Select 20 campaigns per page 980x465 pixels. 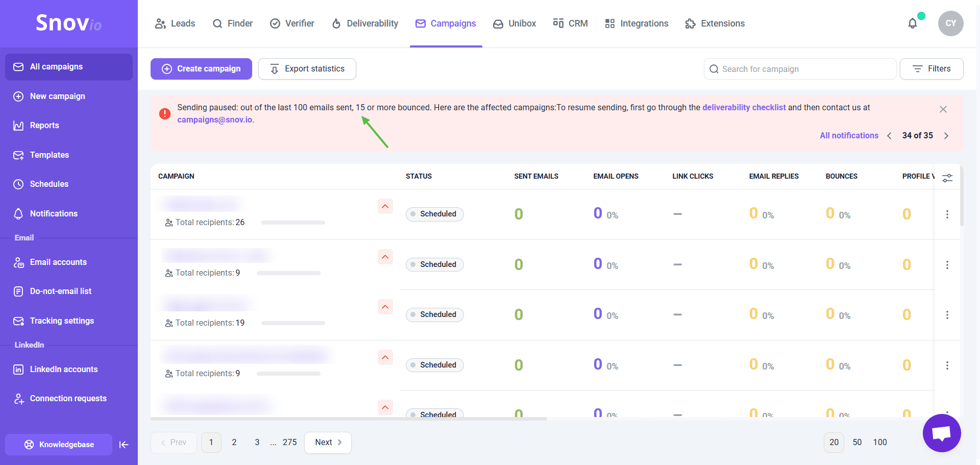point(834,442)
